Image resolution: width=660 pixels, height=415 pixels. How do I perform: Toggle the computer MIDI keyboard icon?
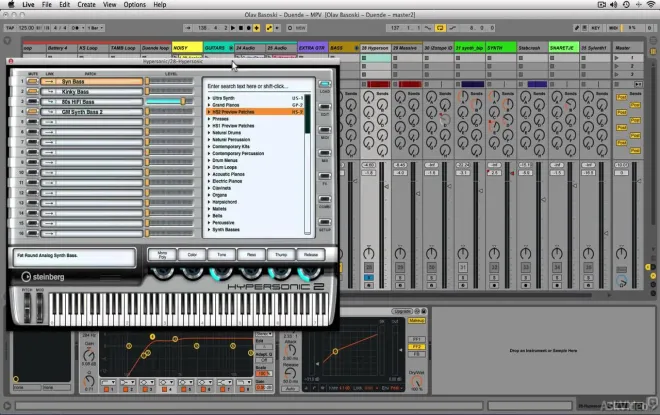[x=585, y=28]
